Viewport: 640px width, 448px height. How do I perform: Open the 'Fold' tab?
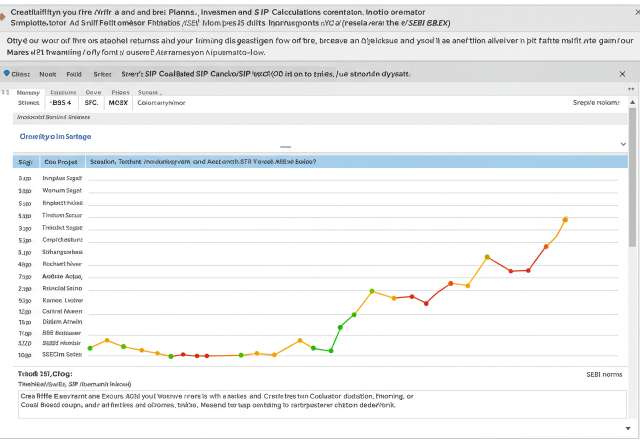(74, 74)
